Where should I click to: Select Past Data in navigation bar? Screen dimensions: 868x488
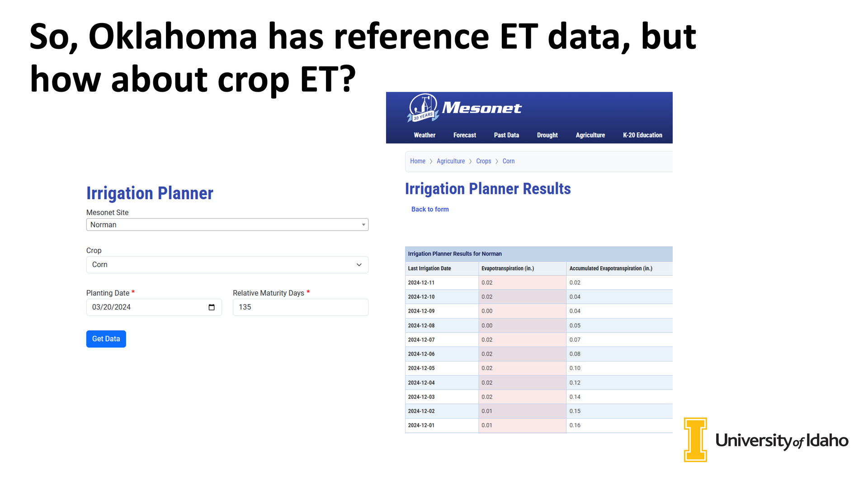(506, 135)
